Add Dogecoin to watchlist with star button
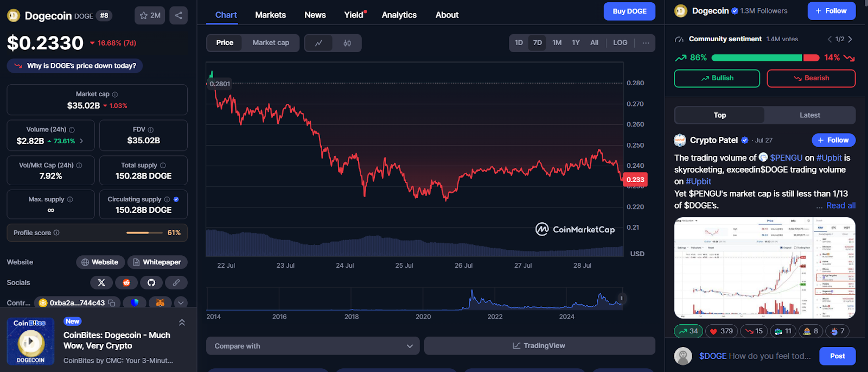This screenshot has width=868, height=372. pos(150,15)
